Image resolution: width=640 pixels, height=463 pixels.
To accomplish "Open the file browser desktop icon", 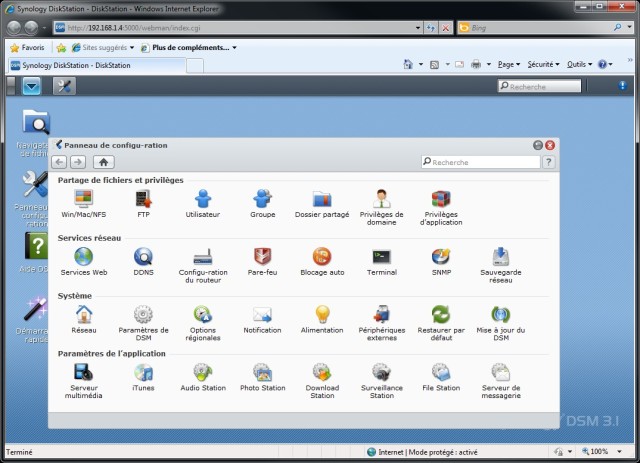I will tap(36, 122).
